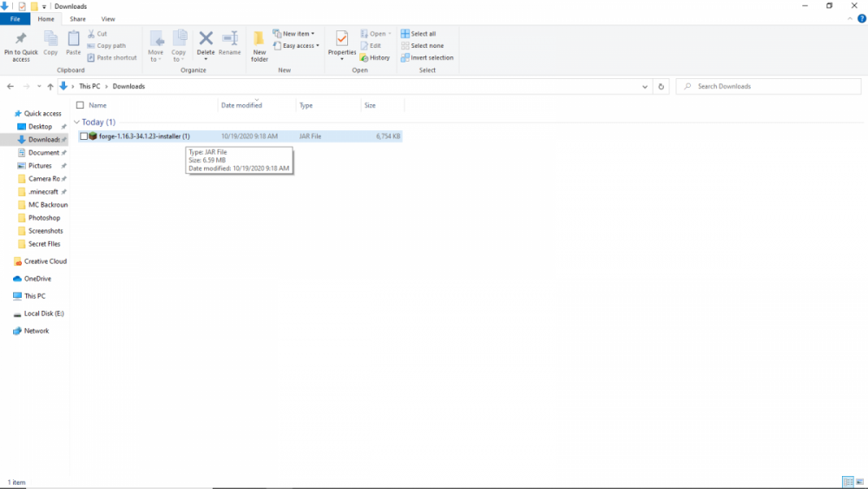Click the Paste icon in Clipboard group
This screenshot has width=868, height=489.
(74, 41)
